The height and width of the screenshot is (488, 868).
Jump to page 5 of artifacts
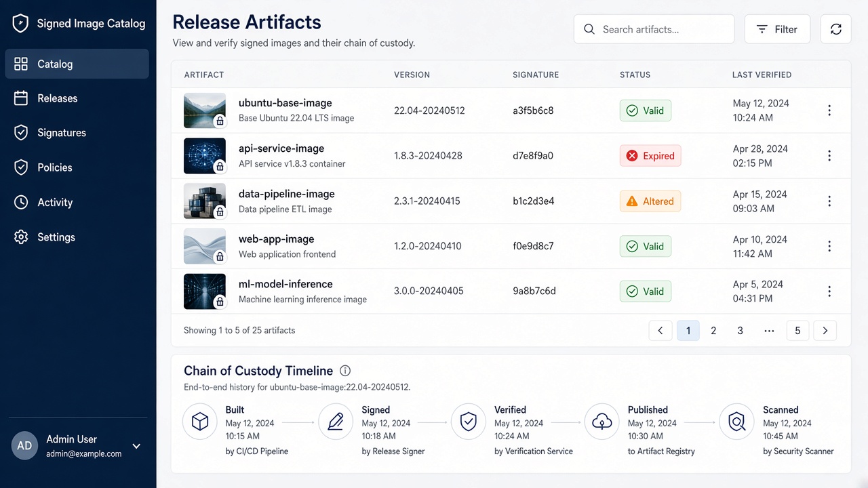(x=797, y=331)
